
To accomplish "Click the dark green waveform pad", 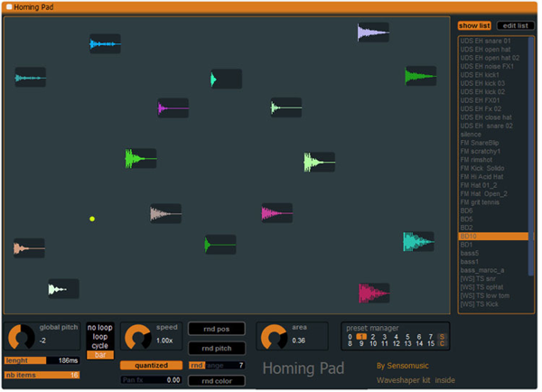I will (x=220, y=244).
